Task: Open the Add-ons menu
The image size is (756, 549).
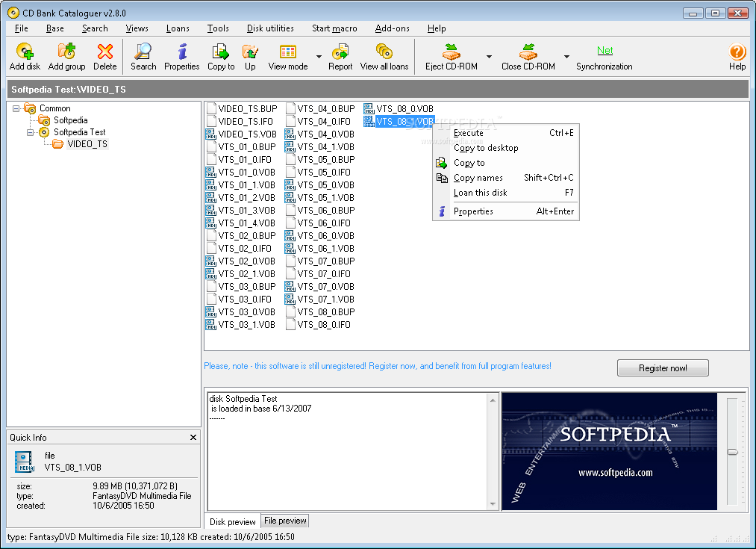Action: pos(392,28)
